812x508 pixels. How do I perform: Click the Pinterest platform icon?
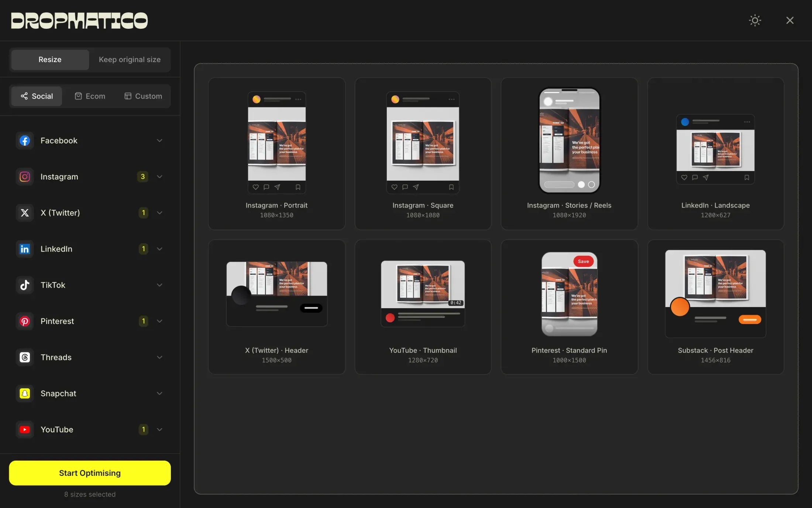coord(25,321)
